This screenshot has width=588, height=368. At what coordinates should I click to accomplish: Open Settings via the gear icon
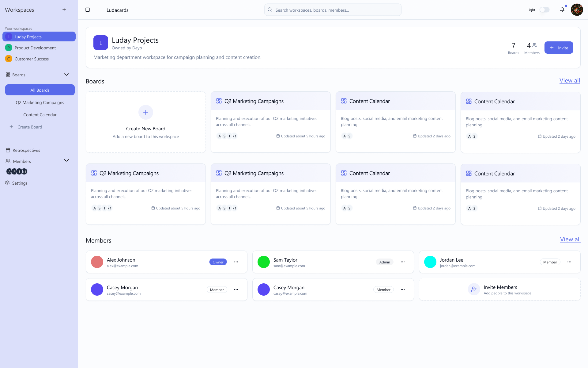pos(7,183)
